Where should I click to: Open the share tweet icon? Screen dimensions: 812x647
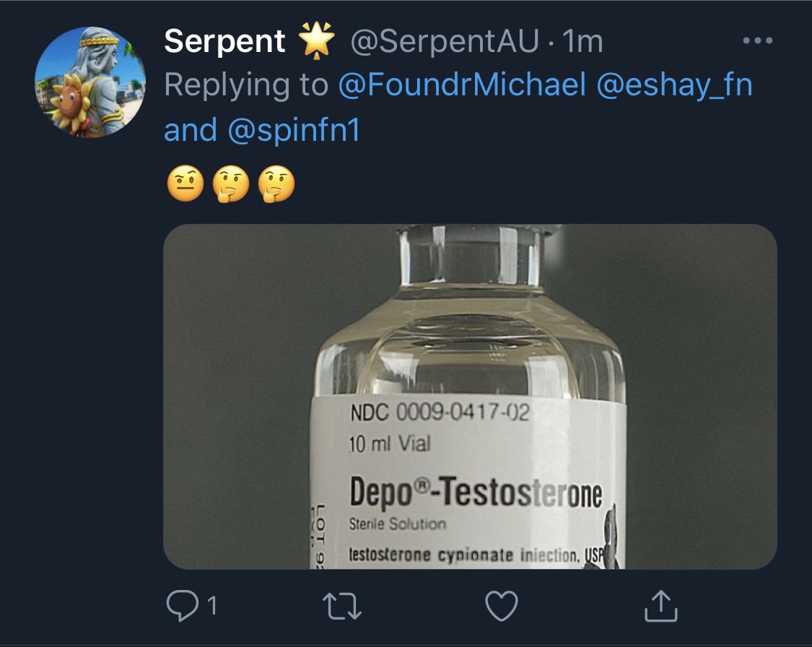660,606
